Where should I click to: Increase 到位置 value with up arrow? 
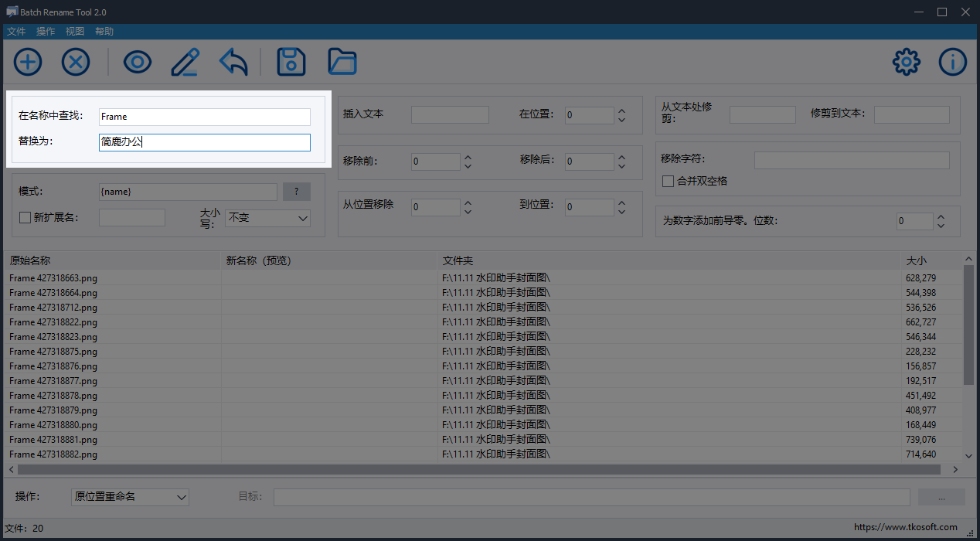pyautogui.click(x=622, y=202)
